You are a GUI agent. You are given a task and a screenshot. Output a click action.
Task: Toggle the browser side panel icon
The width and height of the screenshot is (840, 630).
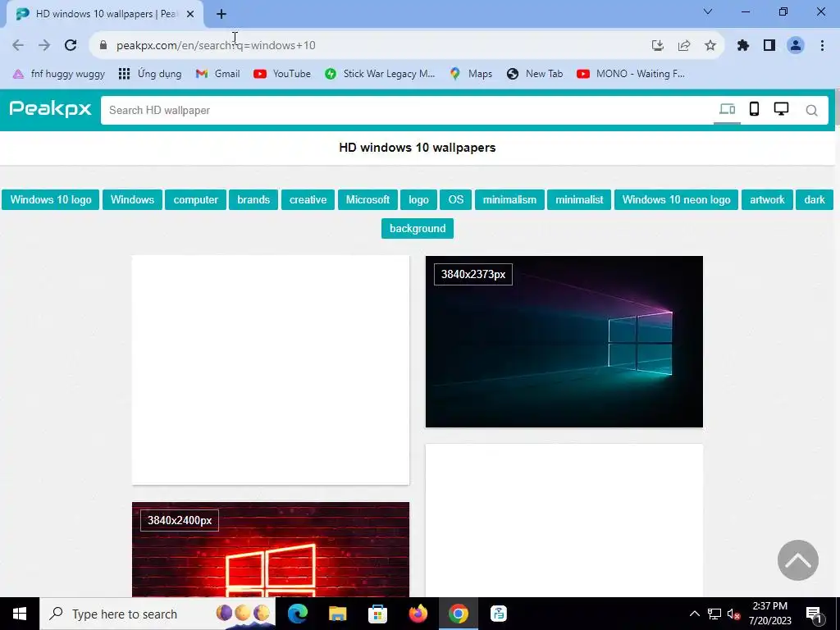pyautogui.click(x=769, y=46)
